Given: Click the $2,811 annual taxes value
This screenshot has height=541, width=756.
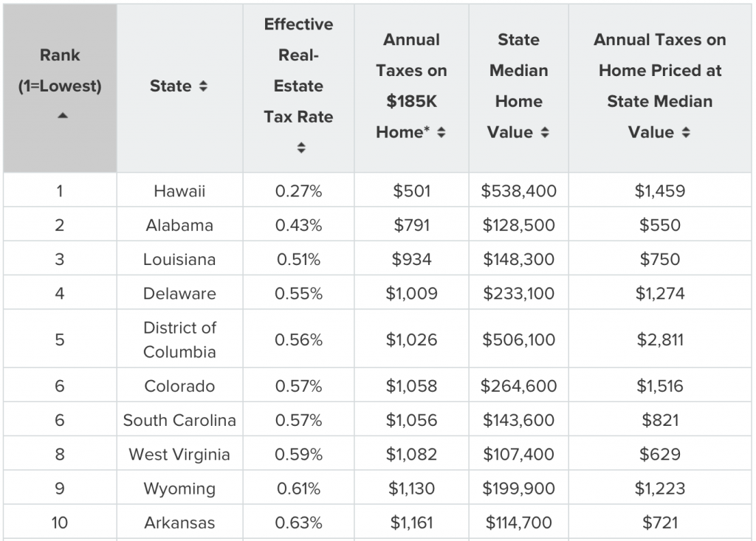Looking at the screenshot, I should [660, 340].
